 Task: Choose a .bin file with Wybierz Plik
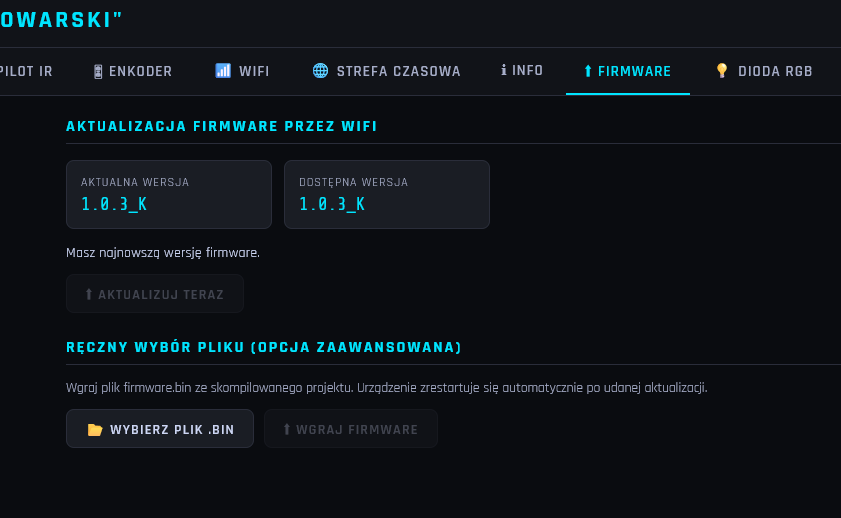160,429
